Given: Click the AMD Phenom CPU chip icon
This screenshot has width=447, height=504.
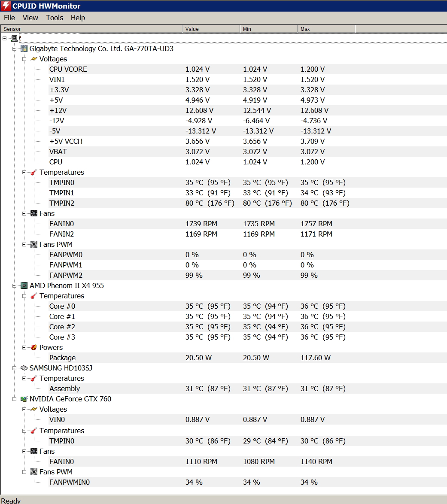Looking at the screenshot, I should [24, 285].
